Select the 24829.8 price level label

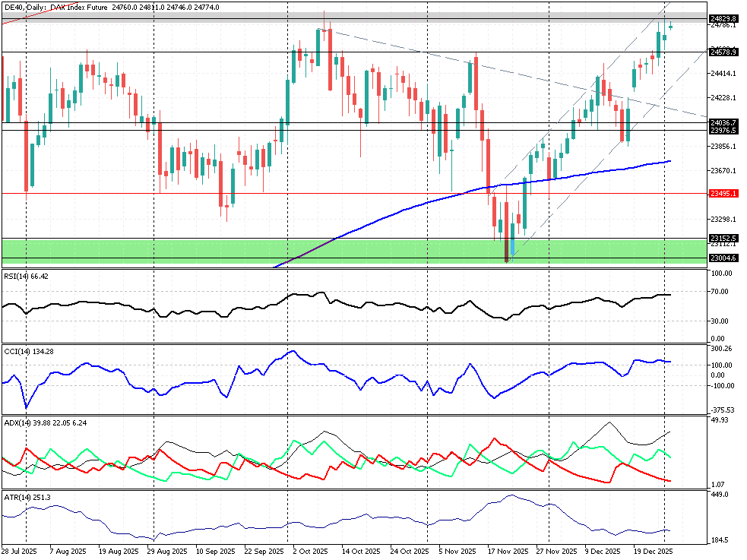[723, 18]
